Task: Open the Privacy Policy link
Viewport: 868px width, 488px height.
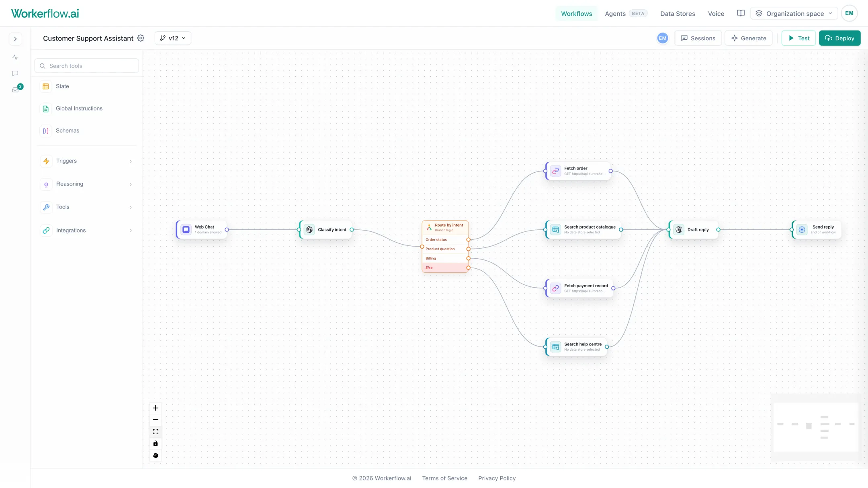Action: (497, 478)
